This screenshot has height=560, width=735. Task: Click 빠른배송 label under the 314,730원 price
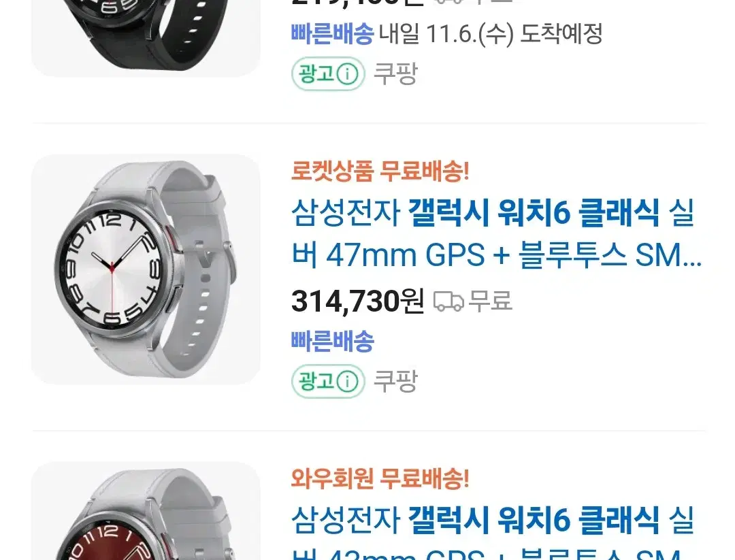click(332, 341)
